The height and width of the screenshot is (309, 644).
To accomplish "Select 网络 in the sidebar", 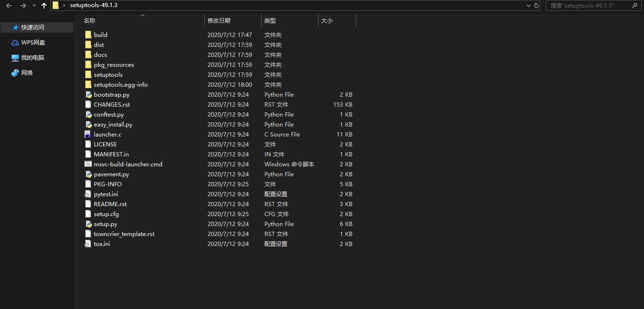I will (x=27, y=73).
